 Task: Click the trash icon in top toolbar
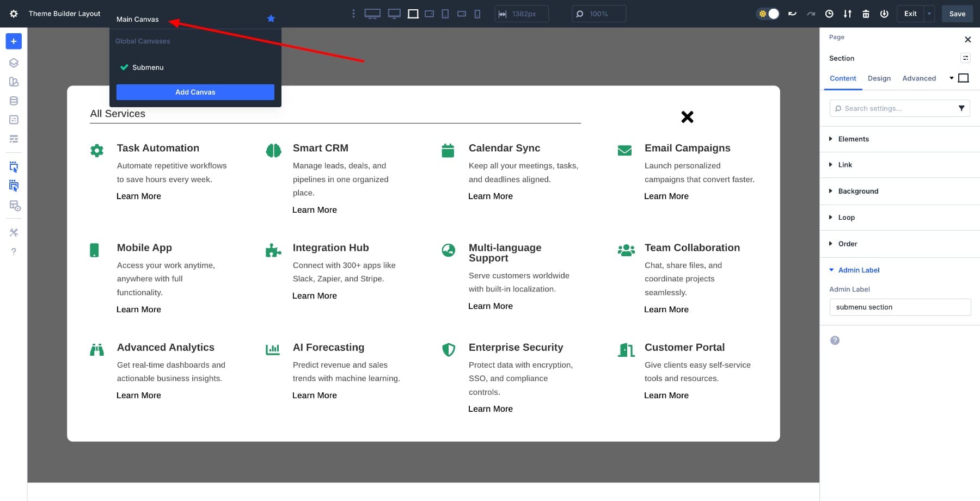866,14
